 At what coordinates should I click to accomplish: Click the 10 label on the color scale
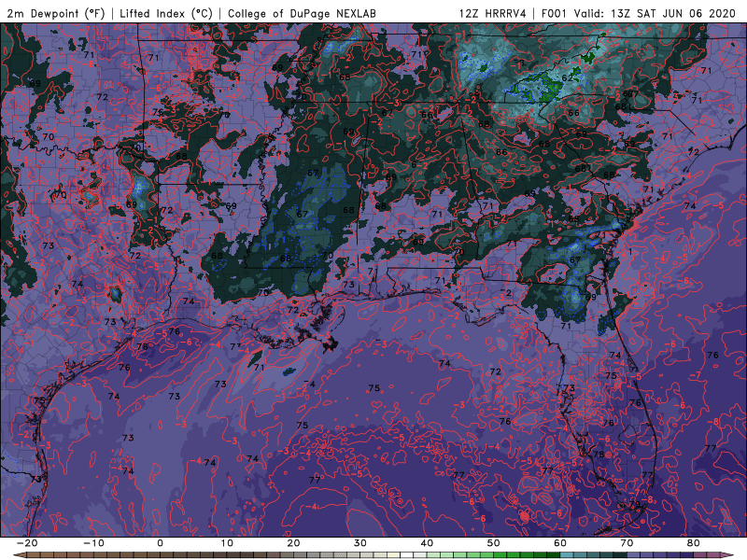click(227, 543)
